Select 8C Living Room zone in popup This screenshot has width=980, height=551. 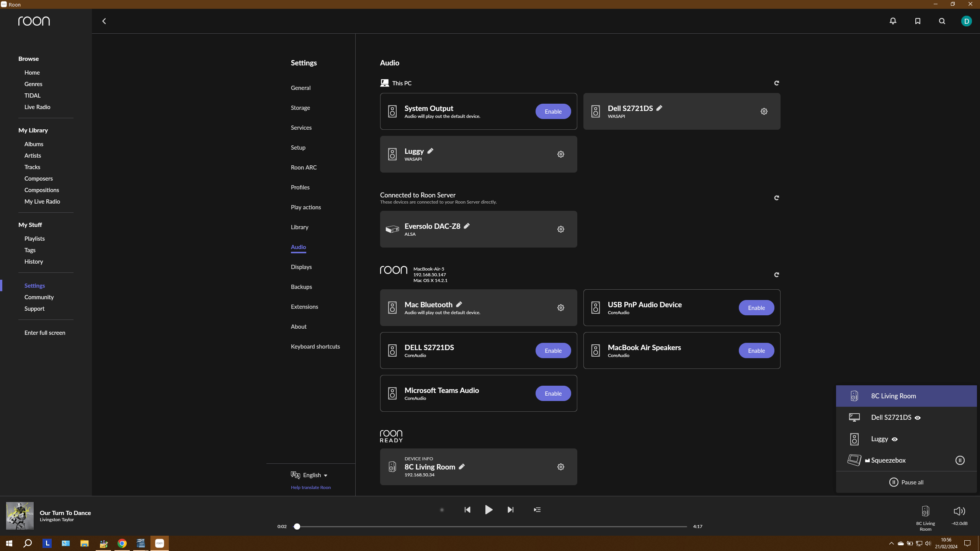(906, 396)
